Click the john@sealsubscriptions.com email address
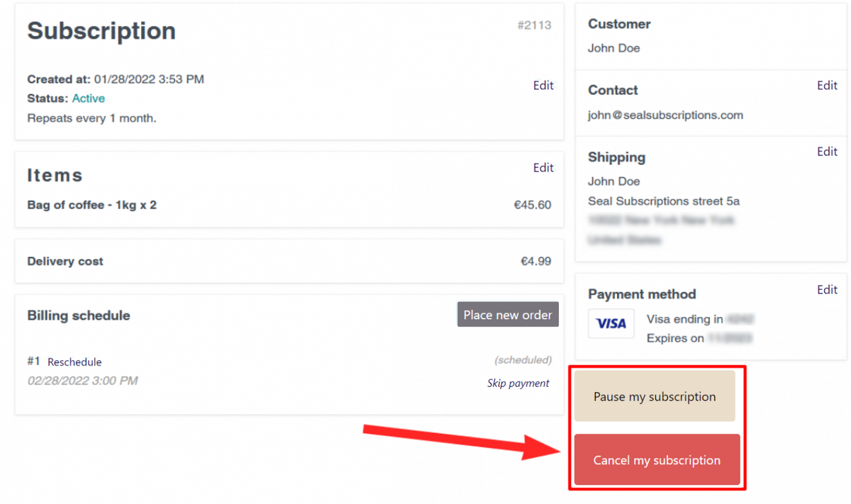 [x=665, y=115]
